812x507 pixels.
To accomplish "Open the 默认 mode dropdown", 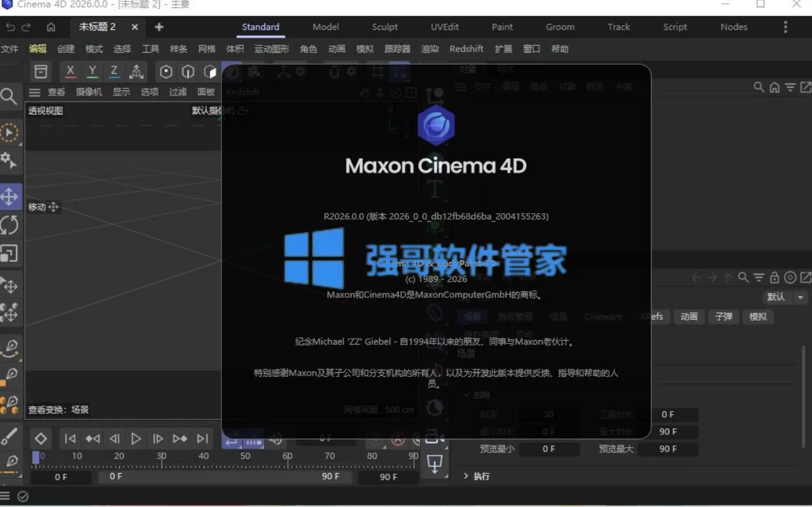I will click(x=786, y=297).
